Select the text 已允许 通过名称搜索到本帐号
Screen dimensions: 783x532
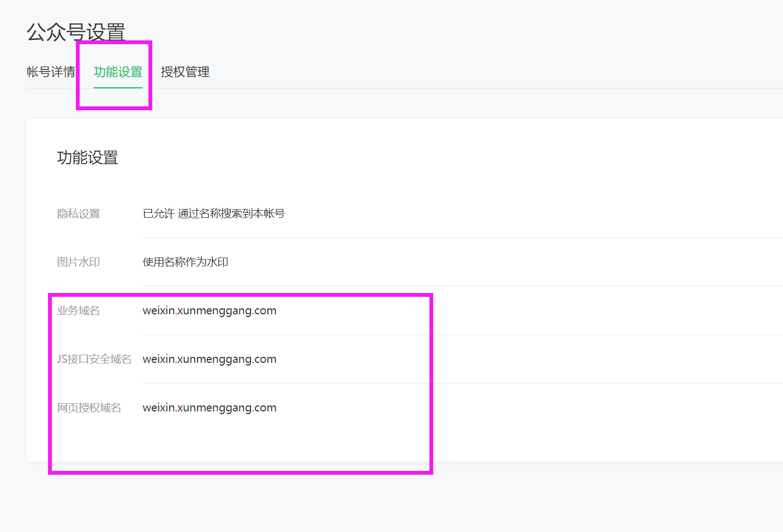click(214, 214)
